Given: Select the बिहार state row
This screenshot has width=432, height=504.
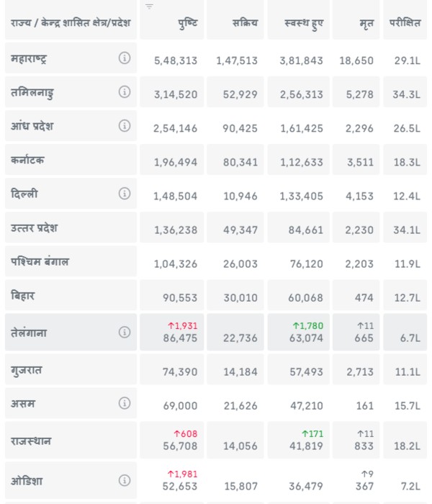Looking at the screenshot, I should click(x=71, y=296).
